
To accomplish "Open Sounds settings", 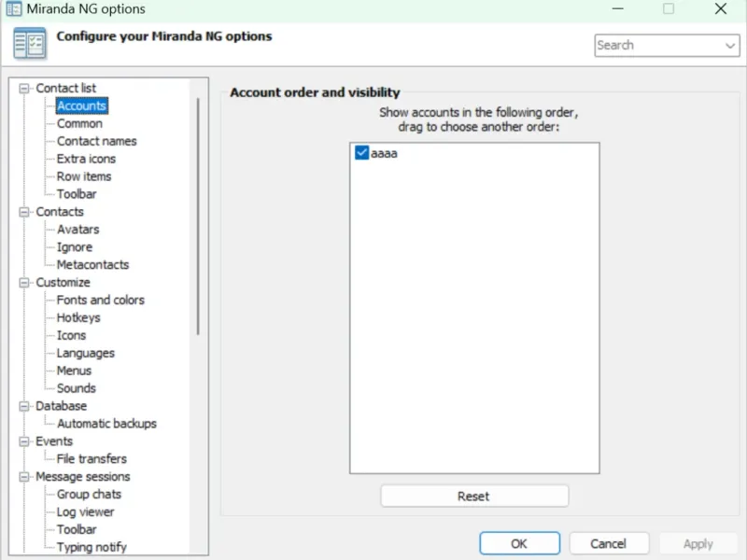I will (77, 388).
